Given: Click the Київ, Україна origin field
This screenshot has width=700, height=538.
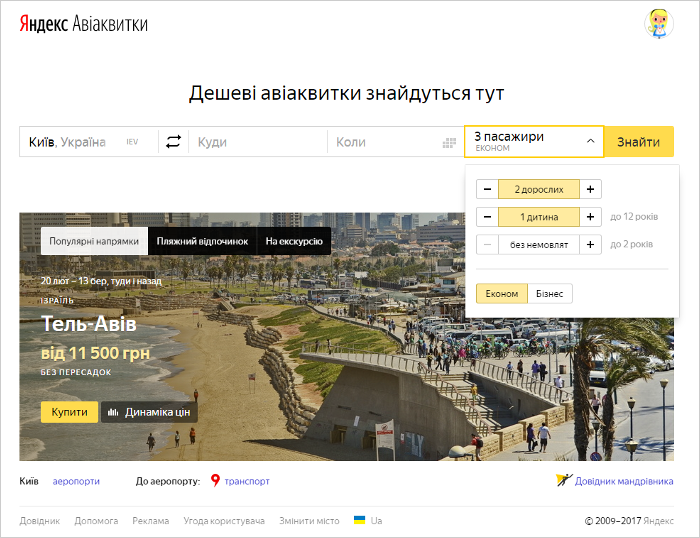Looking at the screenshot, I should 89,142.
